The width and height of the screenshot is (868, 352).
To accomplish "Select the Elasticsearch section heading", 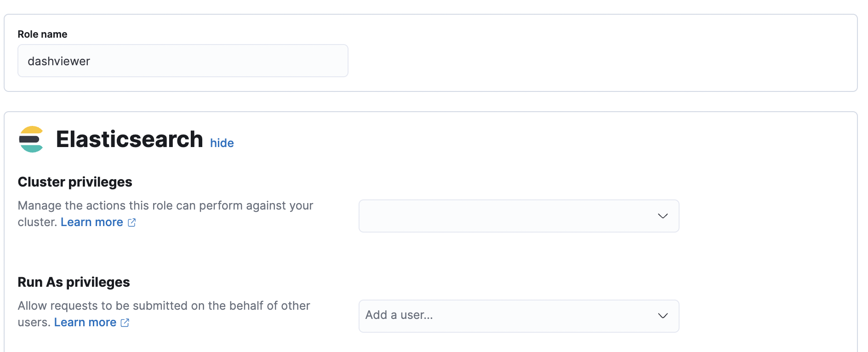I will [x=129, y=139].
